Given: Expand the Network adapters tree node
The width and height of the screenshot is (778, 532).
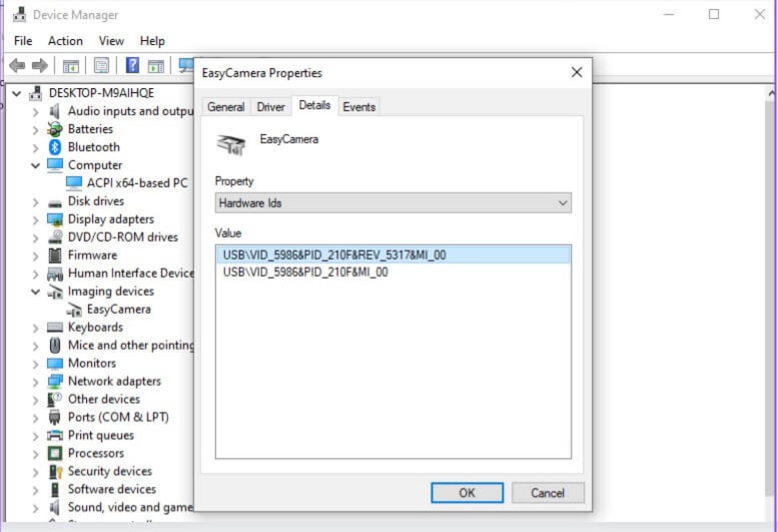Looking at the screenshot, I should point(34,381).
